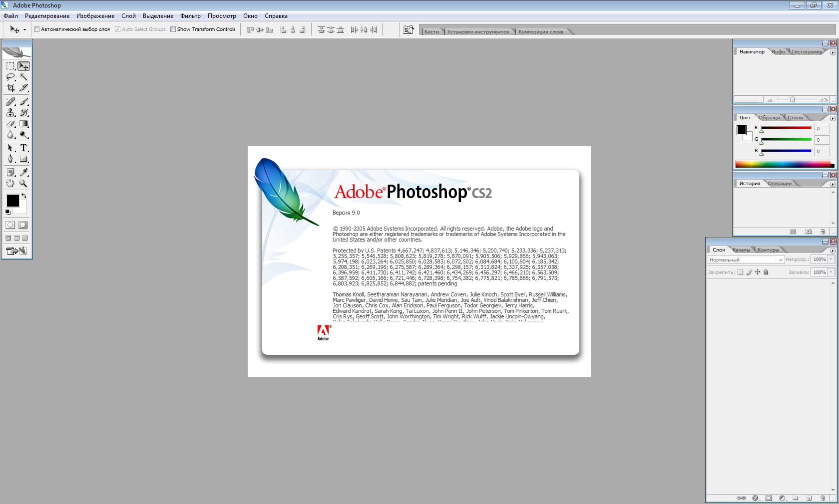Image resolution: width=839 pixels, height=504 pixels.
Task: Open the Файл menu
Action: [10, 16]
